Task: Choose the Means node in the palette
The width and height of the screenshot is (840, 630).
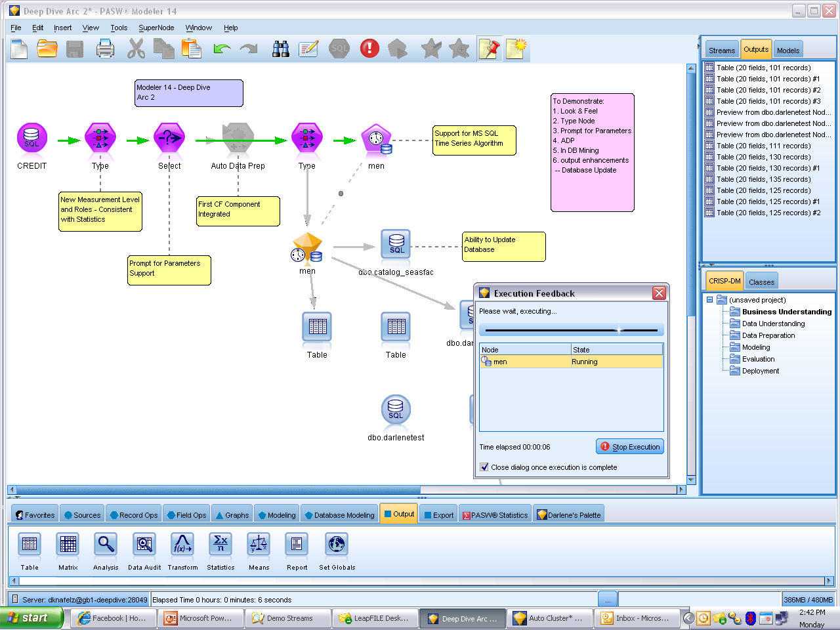Action: [259, 545]
